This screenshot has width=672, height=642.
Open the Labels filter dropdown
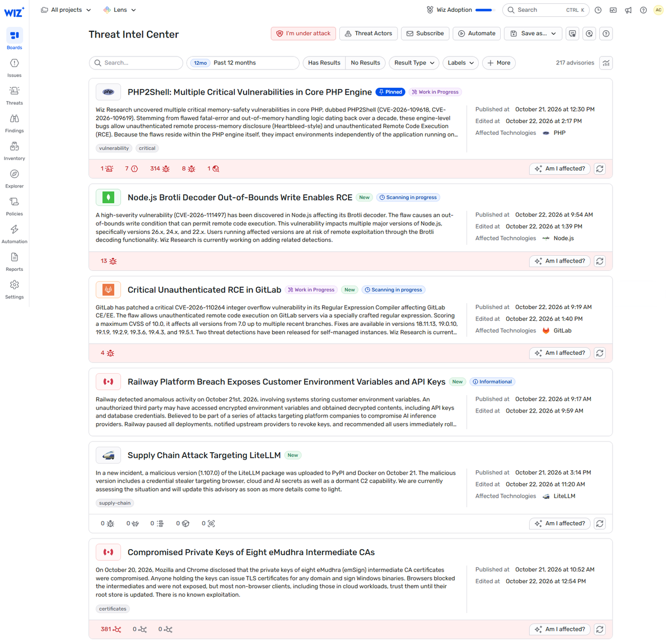(x=460, y=63)
